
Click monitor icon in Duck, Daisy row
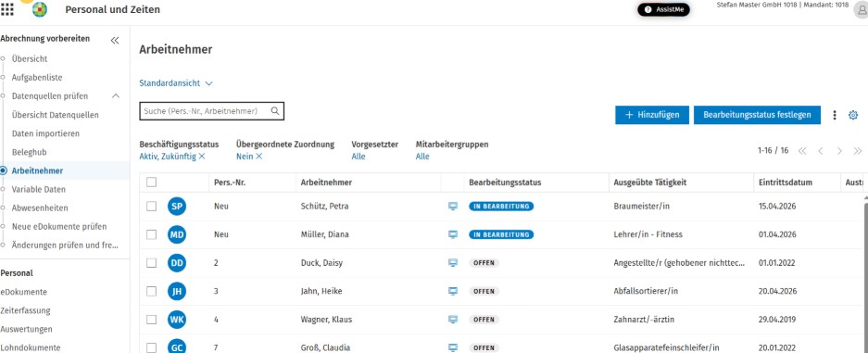pyautogui.click(x=453, y=263)
